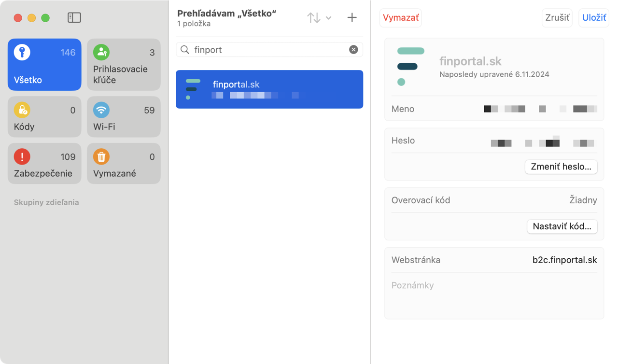Click into the Poznámky notes field
This screenshot has width=618, height=364.
coord(494,296)
